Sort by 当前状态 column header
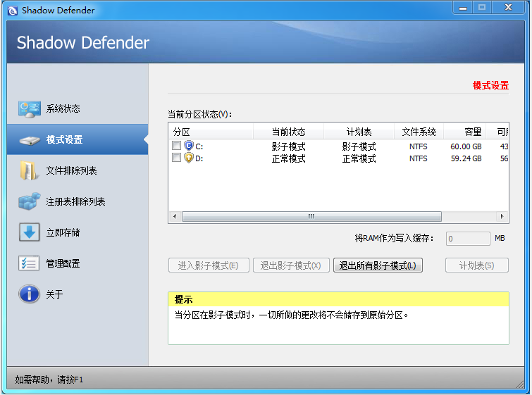 pos(288,132)
